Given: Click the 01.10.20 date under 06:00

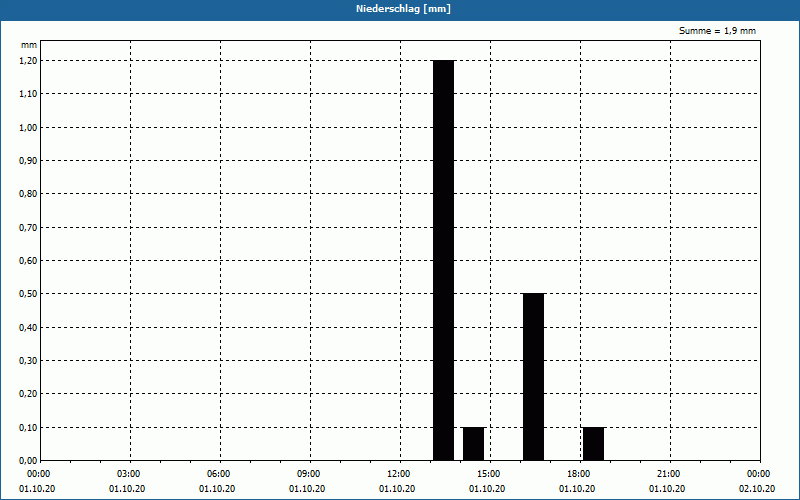Looking at the screenshot, I should 217,489.
